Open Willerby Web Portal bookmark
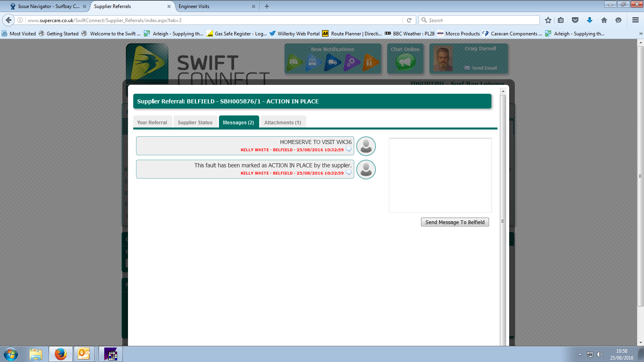The image size is (644, 362). (x=295, y=34)
